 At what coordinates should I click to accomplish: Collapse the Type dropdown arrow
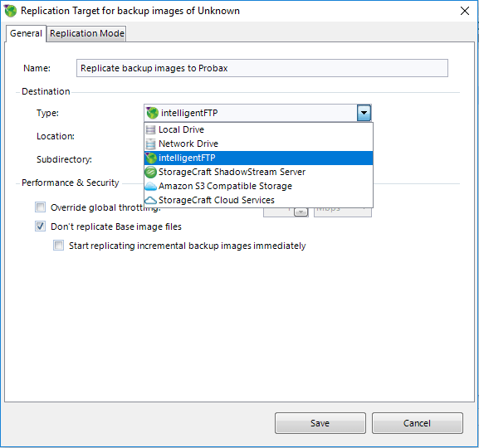(364, 113)
